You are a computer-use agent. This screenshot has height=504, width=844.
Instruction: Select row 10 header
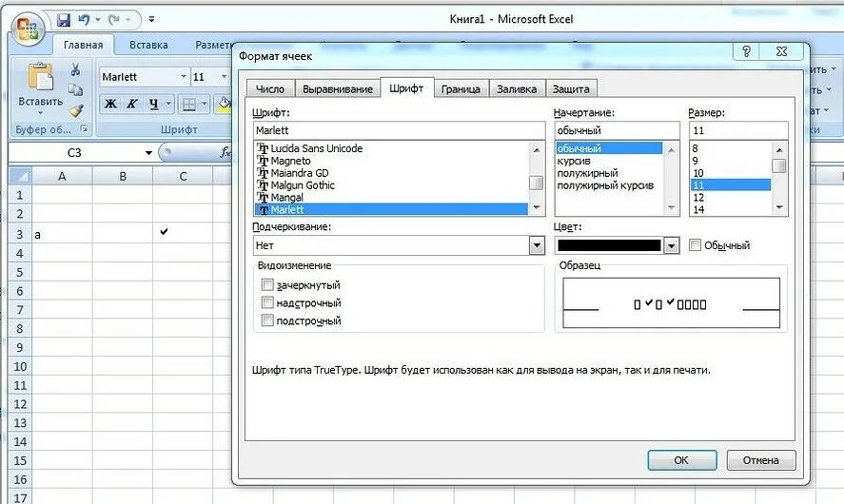tap(20, 366)
